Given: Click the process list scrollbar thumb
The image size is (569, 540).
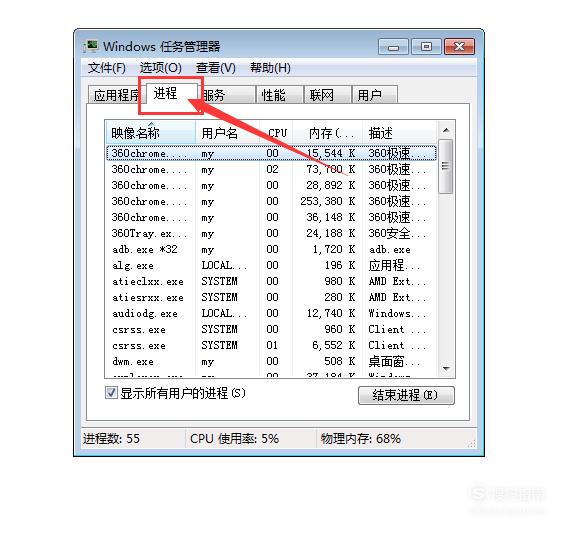Looking at the screenshot, I should coord(446,166).
